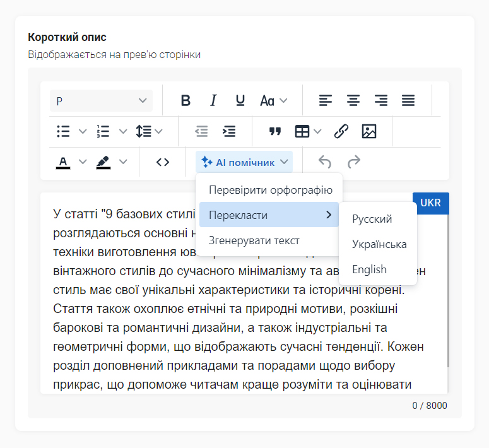Click the sparkle icon in AI помічник
The width and height of the screenshot is (489, 448).
click(x=206, y=162)
